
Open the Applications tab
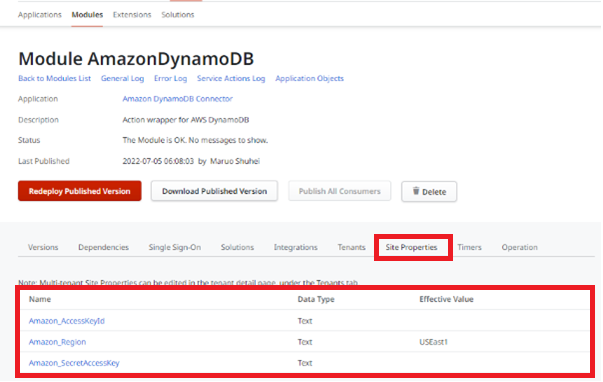click(x=40, y=15)
